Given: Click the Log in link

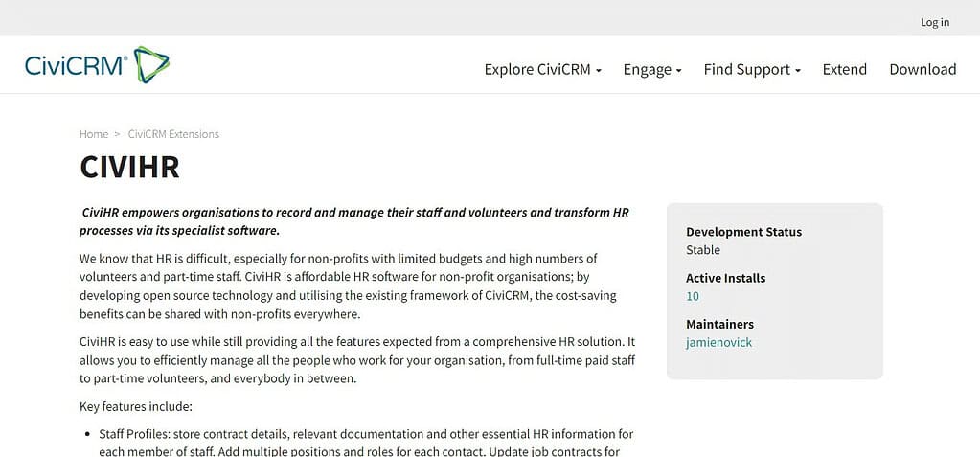Looking at the screenshot, I should tap(935, 22).
